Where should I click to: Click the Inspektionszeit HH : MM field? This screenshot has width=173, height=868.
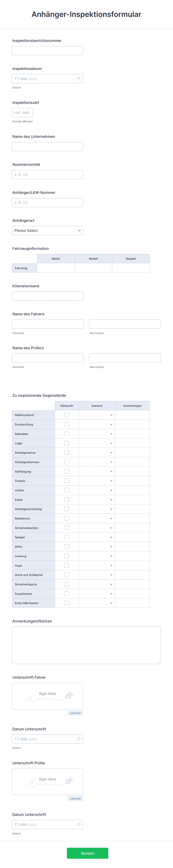tap(22, 113)
